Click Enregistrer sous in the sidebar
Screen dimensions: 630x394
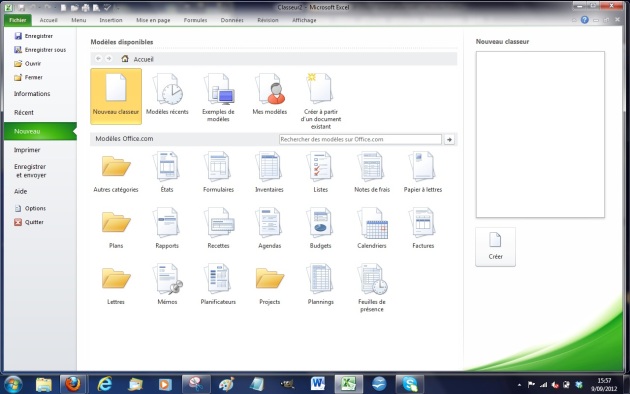40,50
